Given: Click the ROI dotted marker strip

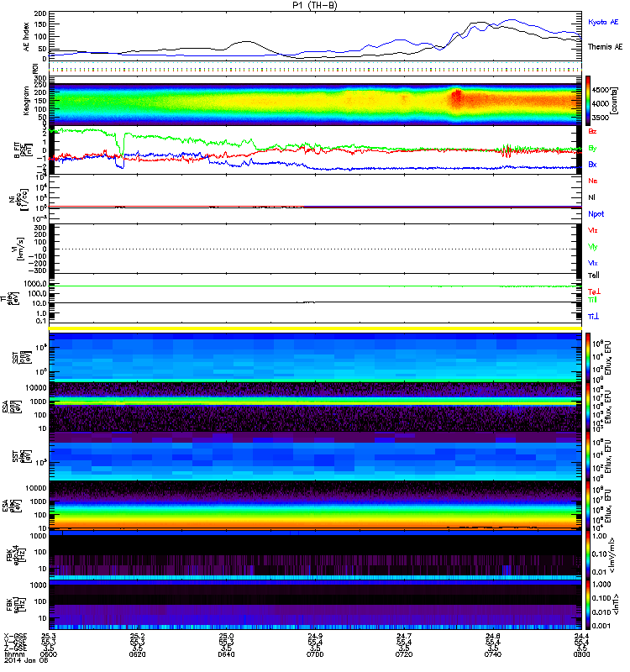Looking at the screenshot, I should 315,67.
